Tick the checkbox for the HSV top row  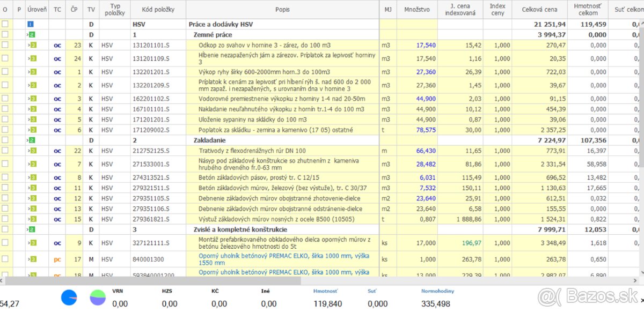(5, 24)
